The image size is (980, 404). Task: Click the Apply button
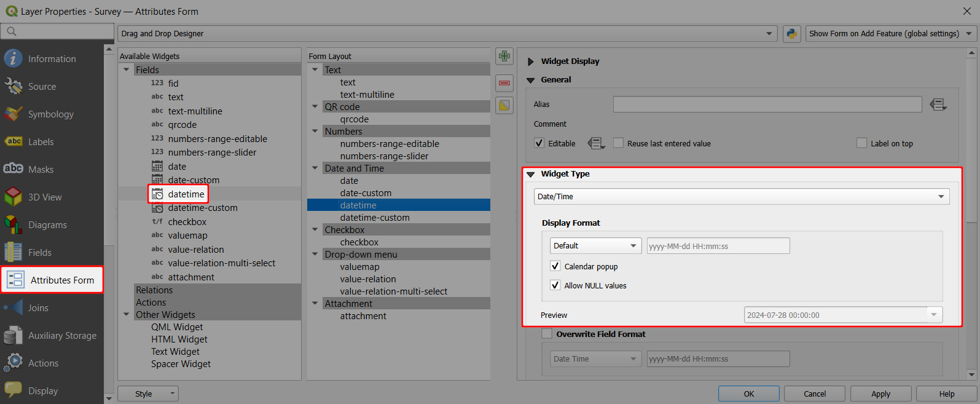tap(880, 394)
